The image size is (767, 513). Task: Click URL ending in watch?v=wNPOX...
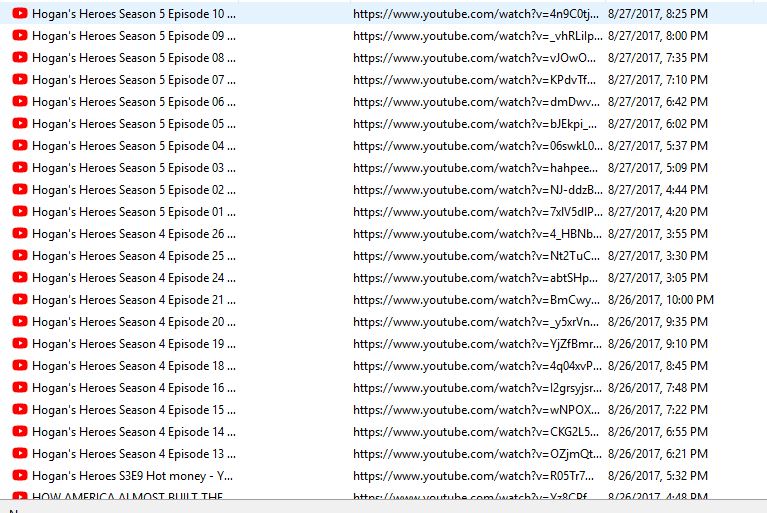(x=476, y=410)
